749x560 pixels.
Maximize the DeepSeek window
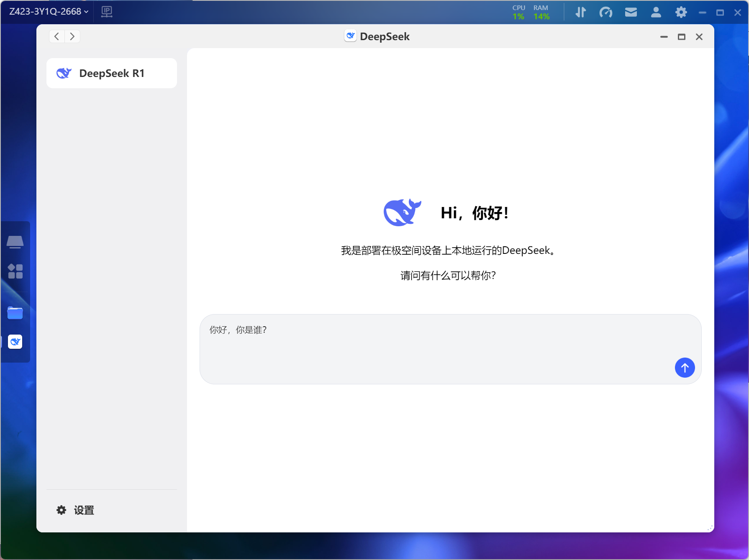[x=681, y=37]
